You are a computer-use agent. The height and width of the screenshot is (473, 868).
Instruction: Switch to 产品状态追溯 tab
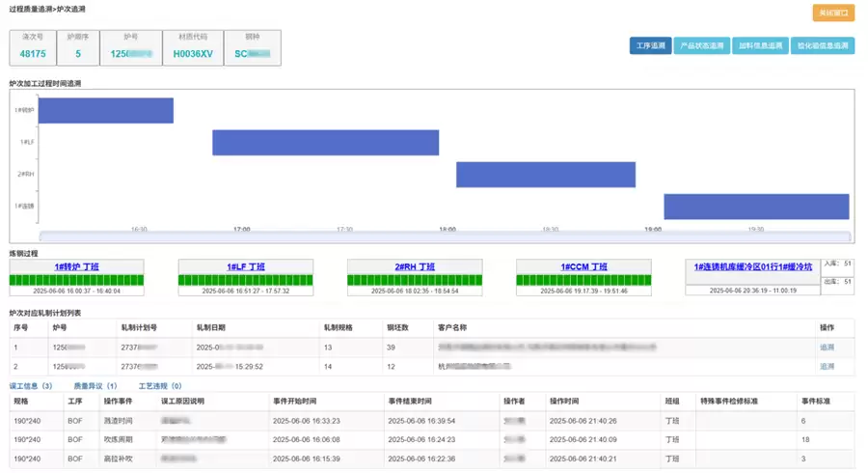tap(701, 45)
